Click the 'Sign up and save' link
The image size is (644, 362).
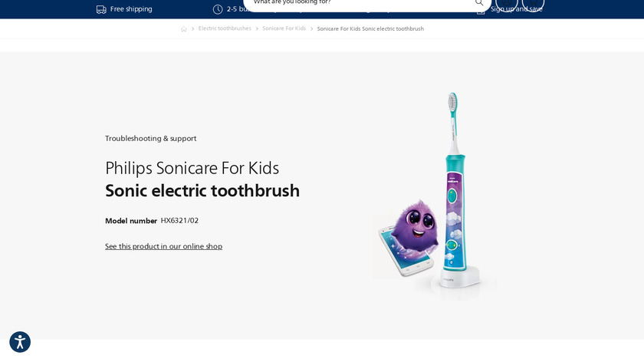[516, 9]
